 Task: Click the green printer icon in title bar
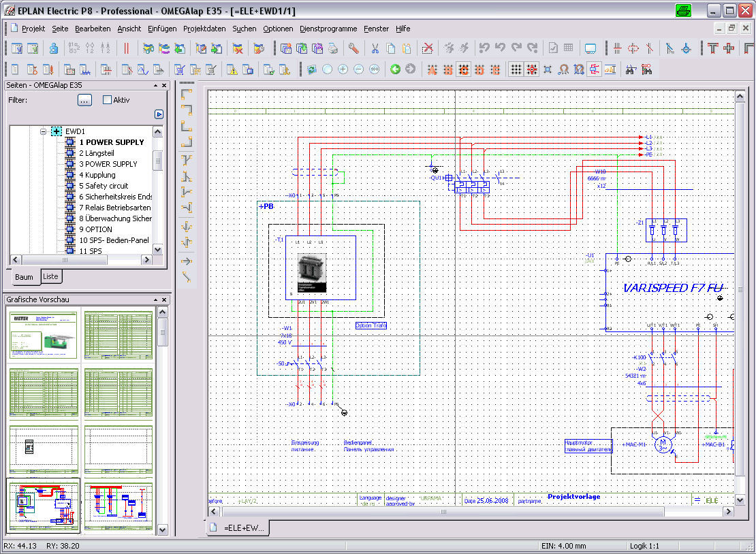683,11
